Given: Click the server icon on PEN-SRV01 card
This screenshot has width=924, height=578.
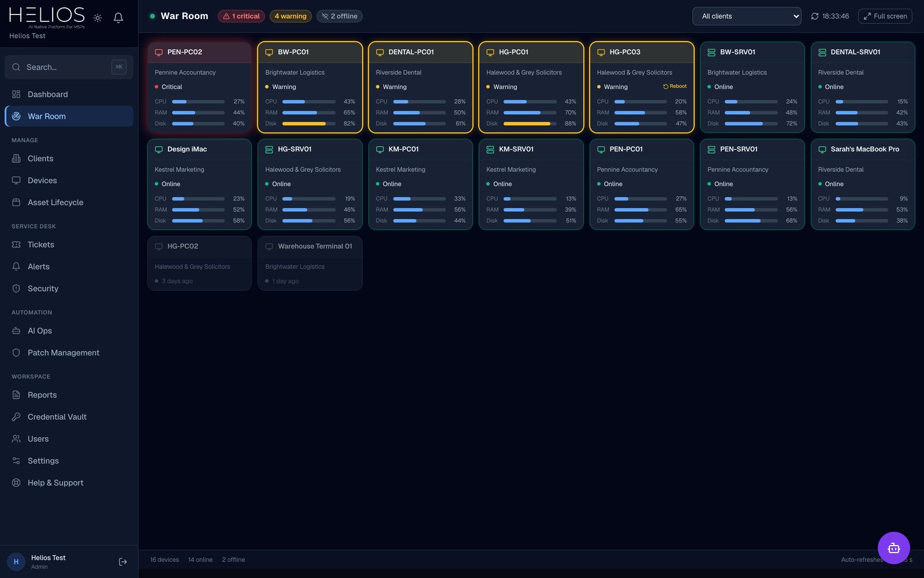Looking at the screenshot, I should pos(711,149).
